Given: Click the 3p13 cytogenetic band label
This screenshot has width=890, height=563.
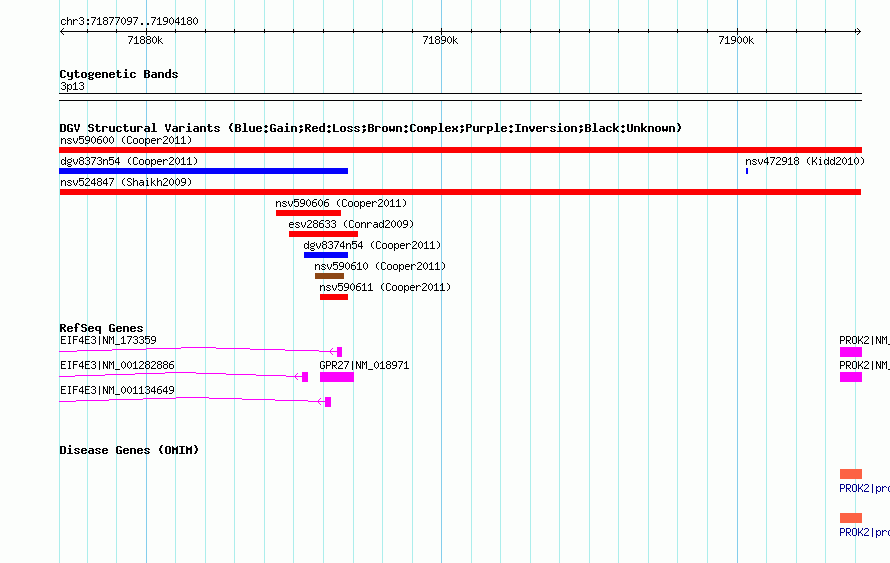Looking at the screenshot, I should point(72,86).
